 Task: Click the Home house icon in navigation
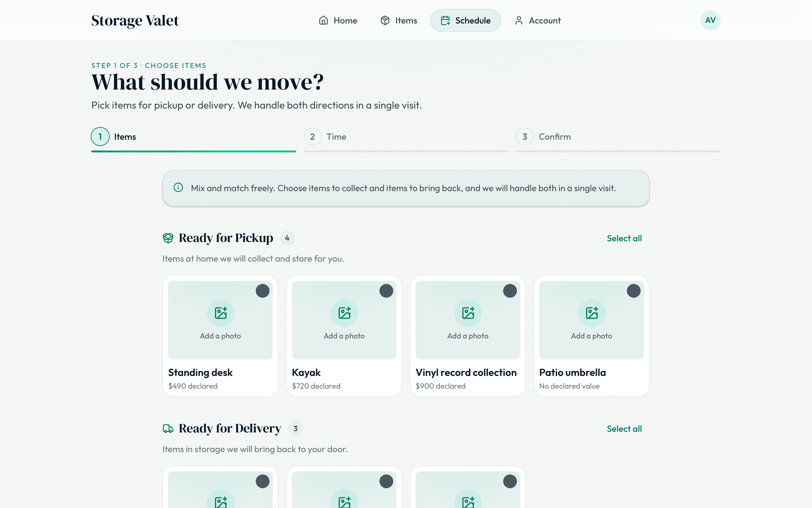click(x=323, y=21)
